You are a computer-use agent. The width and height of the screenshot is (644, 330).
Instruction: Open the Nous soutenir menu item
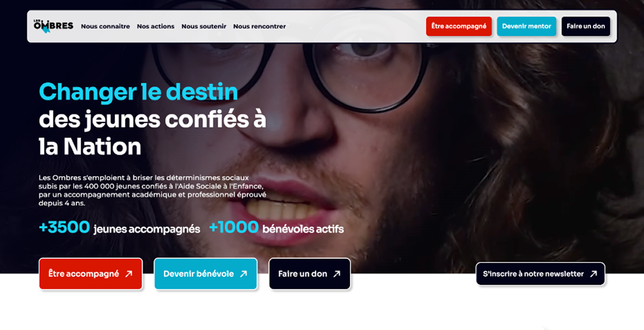tap(204, 26)
